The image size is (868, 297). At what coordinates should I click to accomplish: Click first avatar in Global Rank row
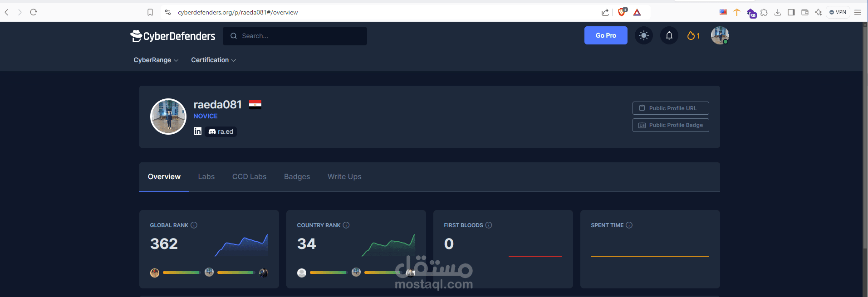[x=155, y=273]
